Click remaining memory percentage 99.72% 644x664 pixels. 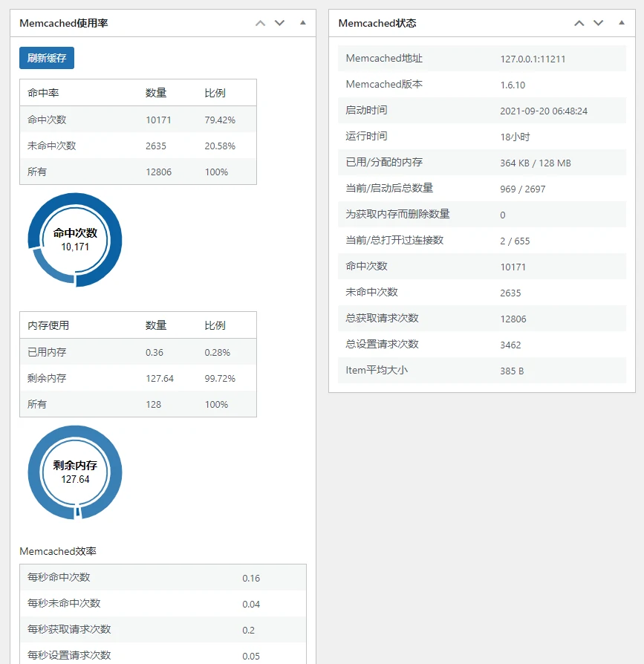coord(220,379)
